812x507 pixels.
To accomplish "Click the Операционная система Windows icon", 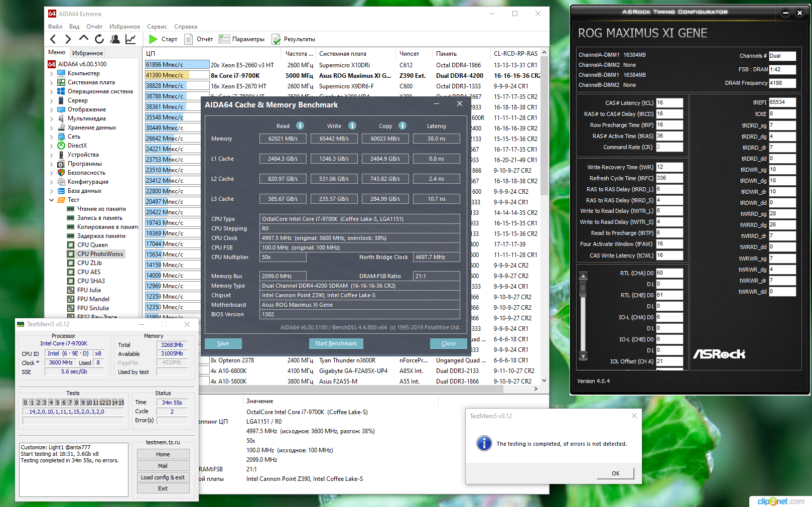I will [61, 91].
